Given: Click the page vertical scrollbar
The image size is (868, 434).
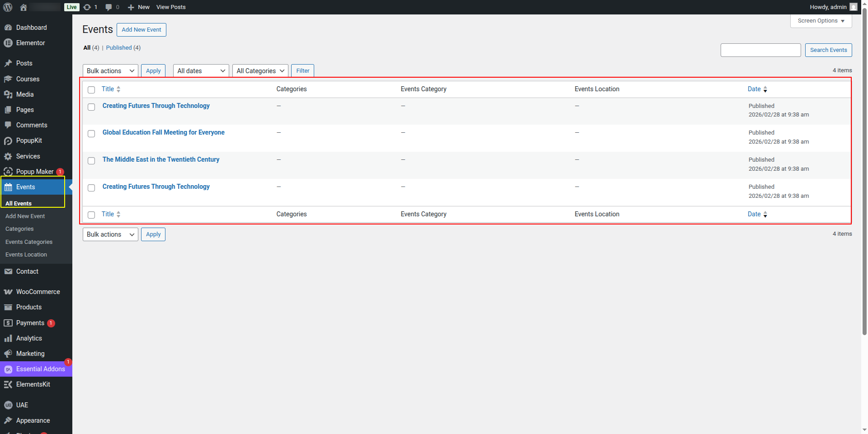Looking at the screenshot, I should pos(864,181).
